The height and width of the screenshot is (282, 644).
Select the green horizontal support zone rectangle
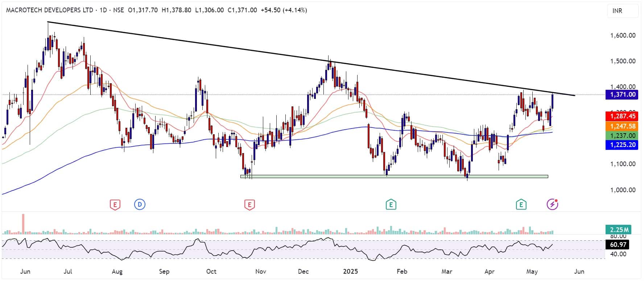394,177
